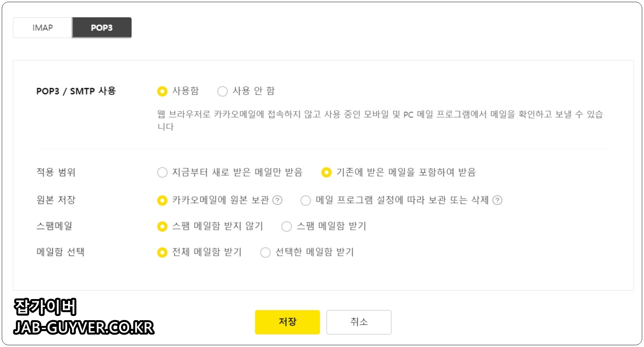Select the POP3 tab
The height and width of the screenshot is (347, 644).
[x=102, y=27]
